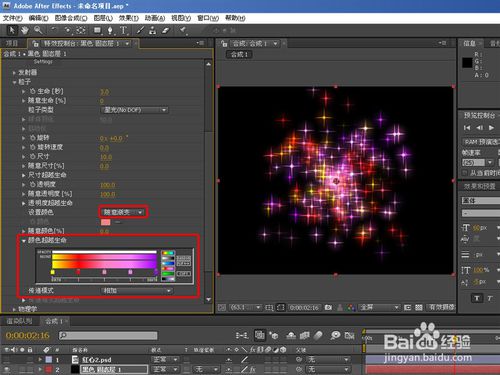Open the graph editor icon in timeline

click(x=349, y=335)
